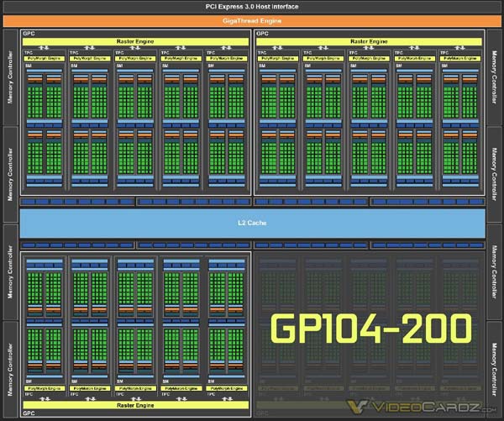Select the bottom Memory Controller on the left side
This screenshot has width=504, height=421.
pos(10,370)
